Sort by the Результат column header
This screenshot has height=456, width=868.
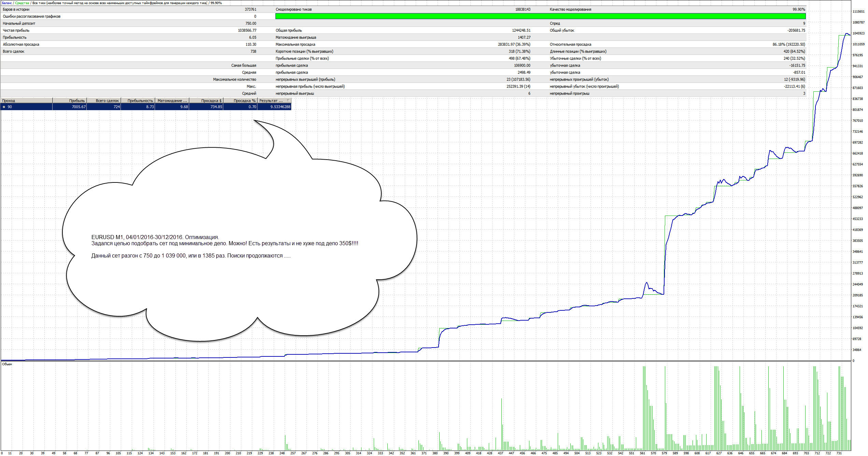click(x=274, y=101)
